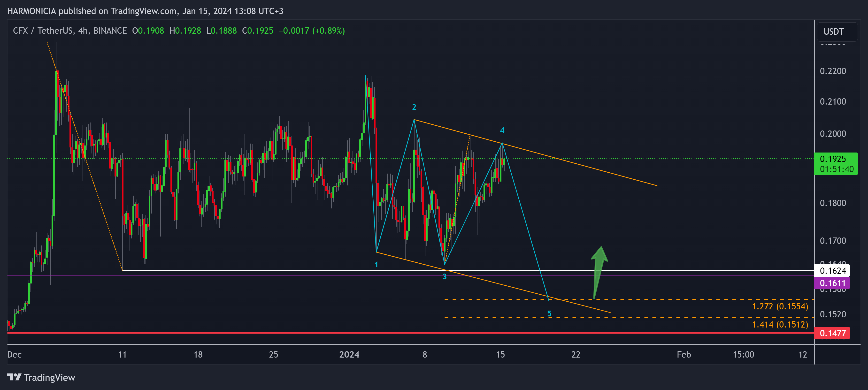The width and height of the screenshot is (868, 390).
Task: Click the wave label 5
Action: coord(549,314)
